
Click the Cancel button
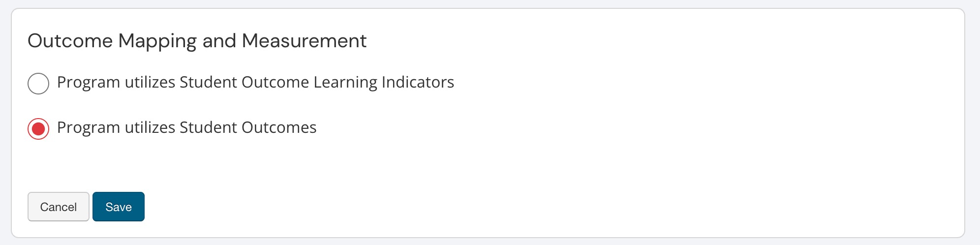[58, 207]
